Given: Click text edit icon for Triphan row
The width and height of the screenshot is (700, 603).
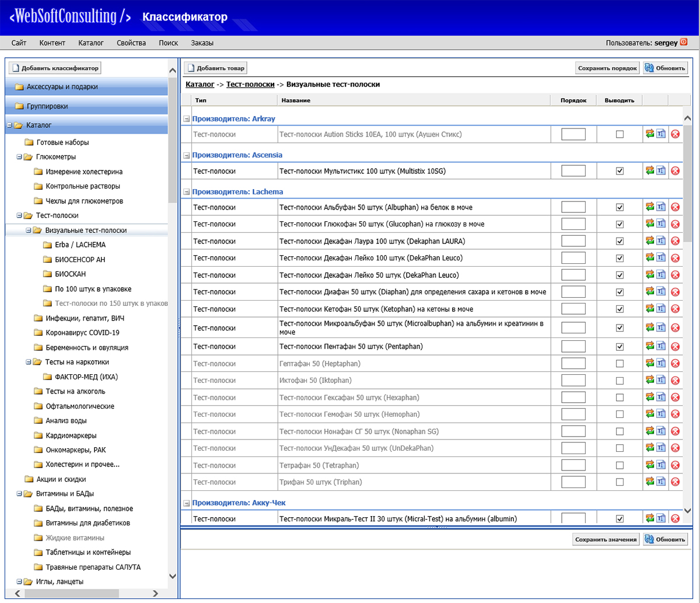Looking at the screenshot, I should coord(661,482).
